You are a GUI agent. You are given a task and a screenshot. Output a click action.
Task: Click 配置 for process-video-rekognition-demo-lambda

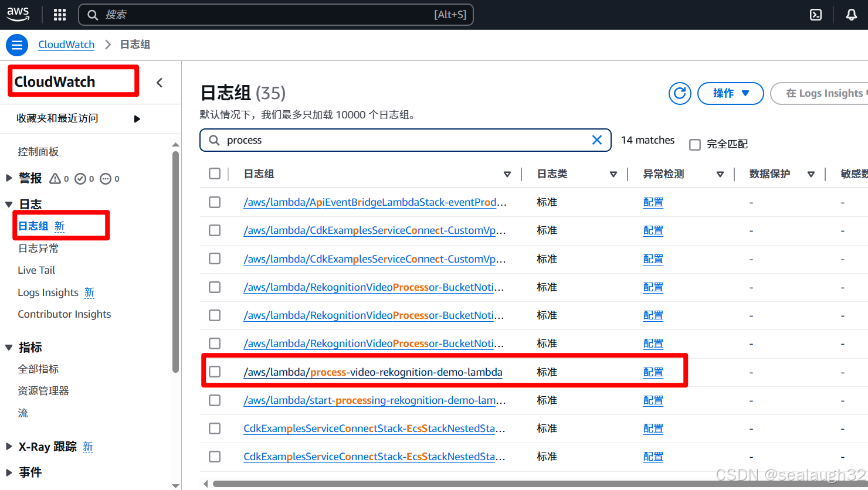click(x=653, y=372)
